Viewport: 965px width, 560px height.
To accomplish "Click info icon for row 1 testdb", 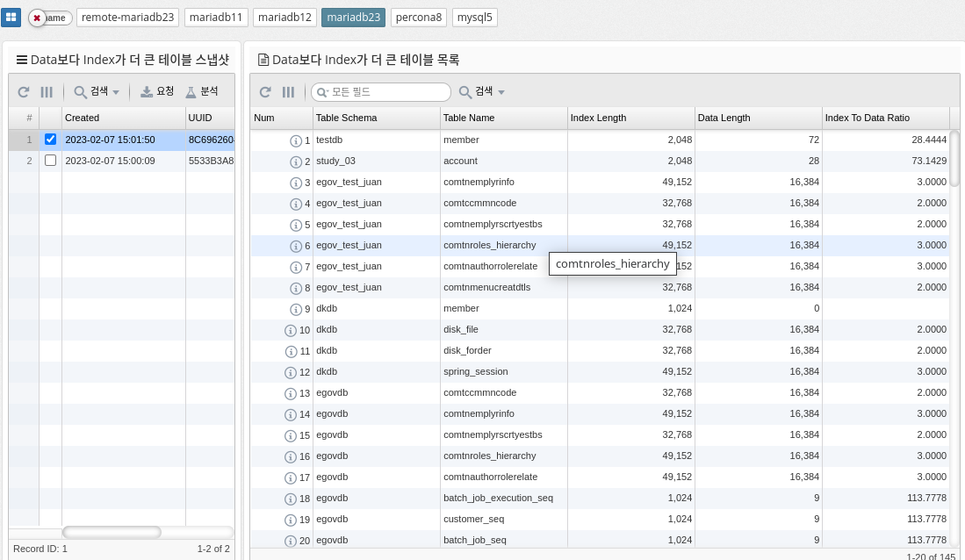I will tap(296, 140).
